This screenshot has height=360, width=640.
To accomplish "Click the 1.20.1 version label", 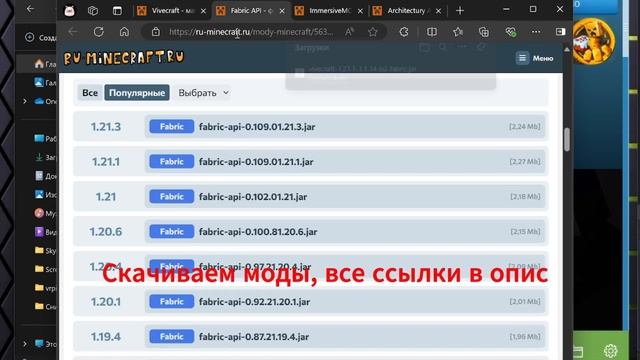I will (x=106, y=302).
